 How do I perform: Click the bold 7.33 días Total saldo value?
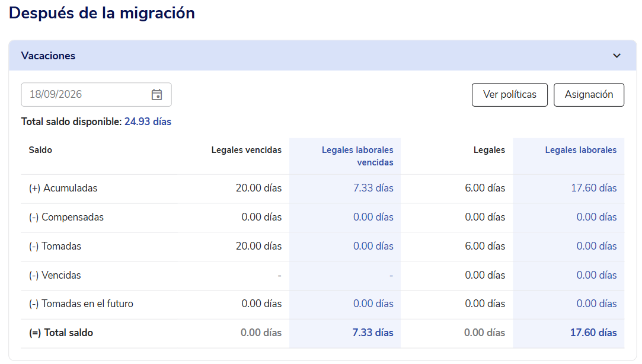[x=373, y=333]
